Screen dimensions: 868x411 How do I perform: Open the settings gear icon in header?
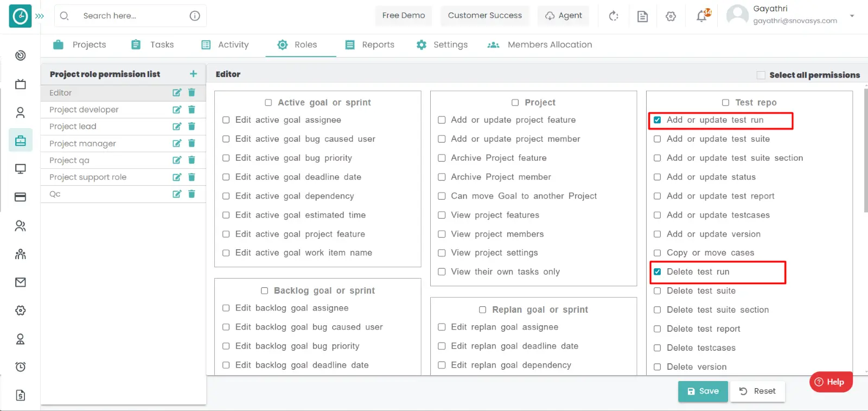(671, 16)
